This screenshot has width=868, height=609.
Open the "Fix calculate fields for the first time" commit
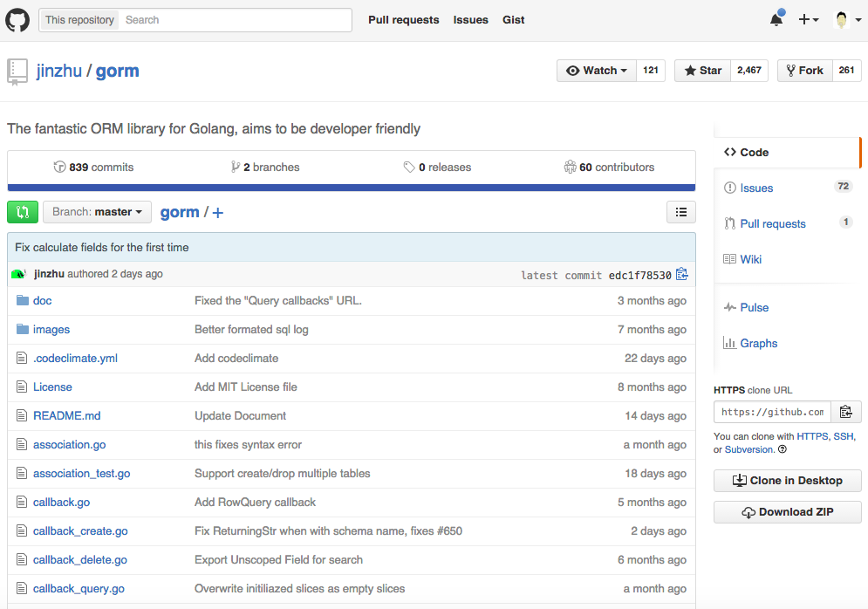tap(102, 248)
